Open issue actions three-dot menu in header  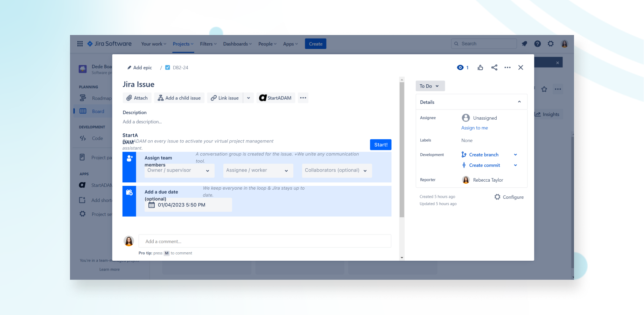(x=507, y=68)
